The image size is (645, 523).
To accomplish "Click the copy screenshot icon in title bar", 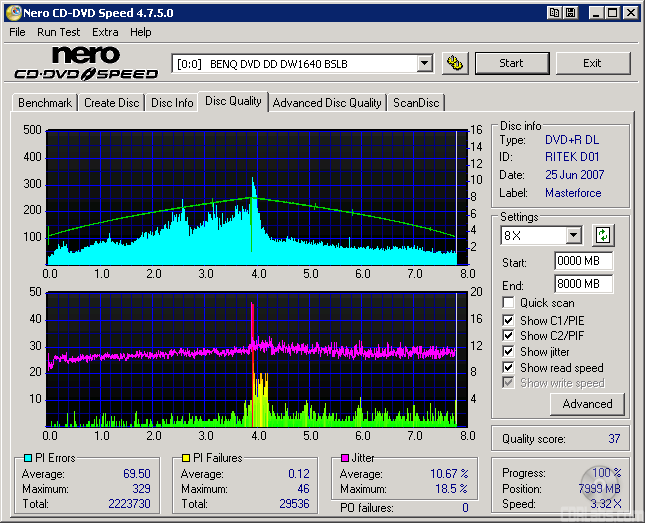I will pyautogui.click(x=554, y=13).
